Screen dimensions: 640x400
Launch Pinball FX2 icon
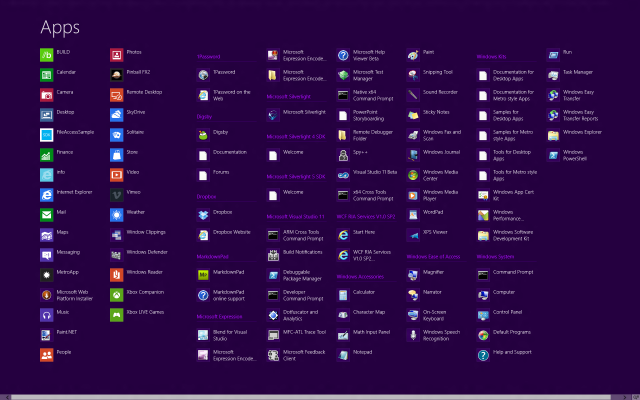[117, 75]
